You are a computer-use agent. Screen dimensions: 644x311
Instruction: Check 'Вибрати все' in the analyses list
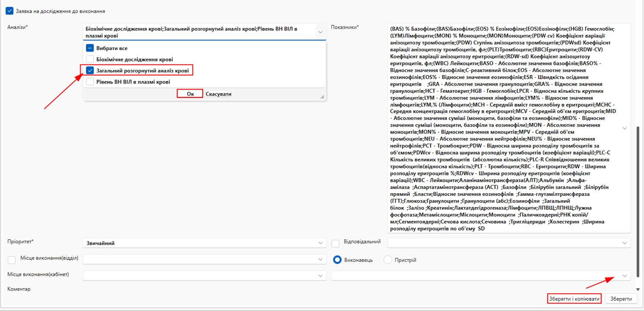90,48
